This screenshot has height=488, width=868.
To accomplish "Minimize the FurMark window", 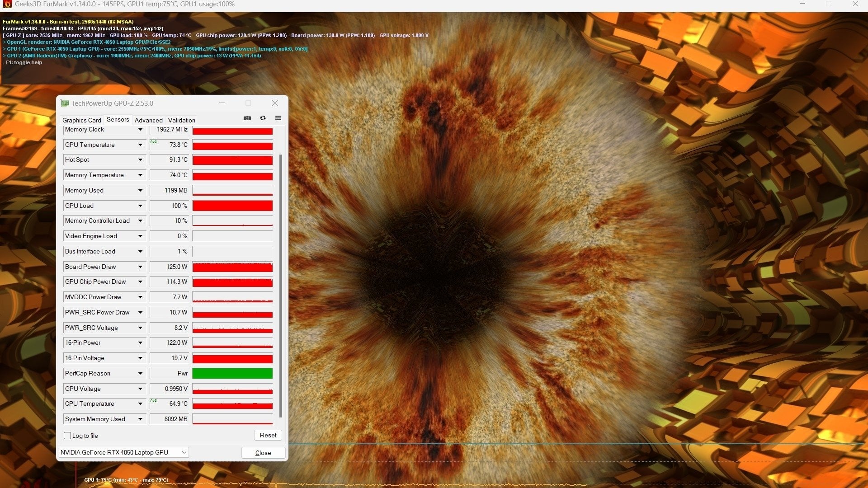I will click(x=802, y=4).
